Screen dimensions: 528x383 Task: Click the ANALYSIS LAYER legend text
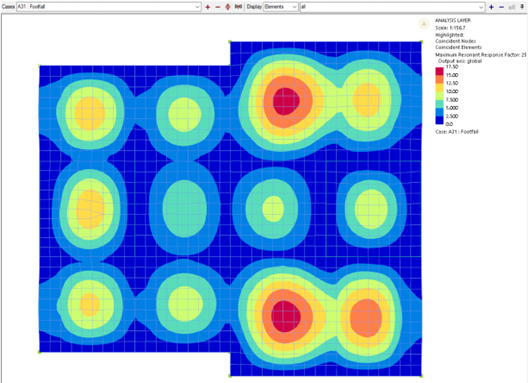[x=453, y=21]
